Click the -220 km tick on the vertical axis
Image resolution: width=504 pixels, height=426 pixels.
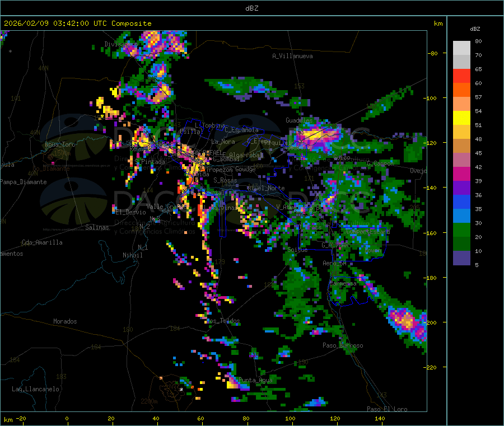[x=430, y=368]
